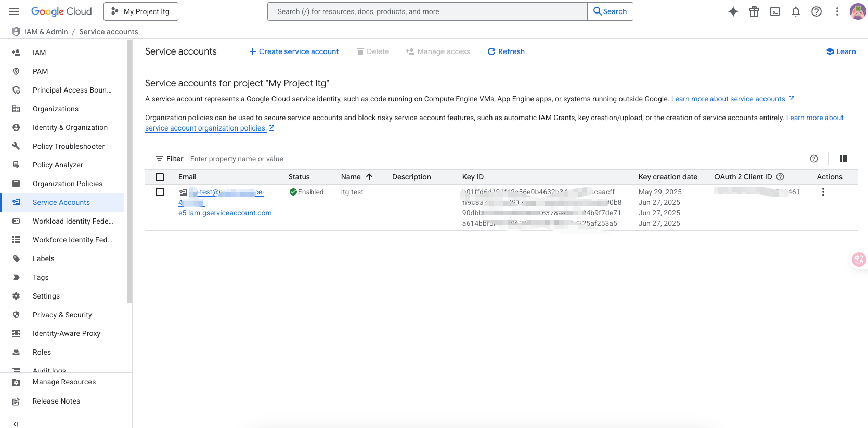Open the help question mark menu
868x428 pixels.
tap(816, 11)
